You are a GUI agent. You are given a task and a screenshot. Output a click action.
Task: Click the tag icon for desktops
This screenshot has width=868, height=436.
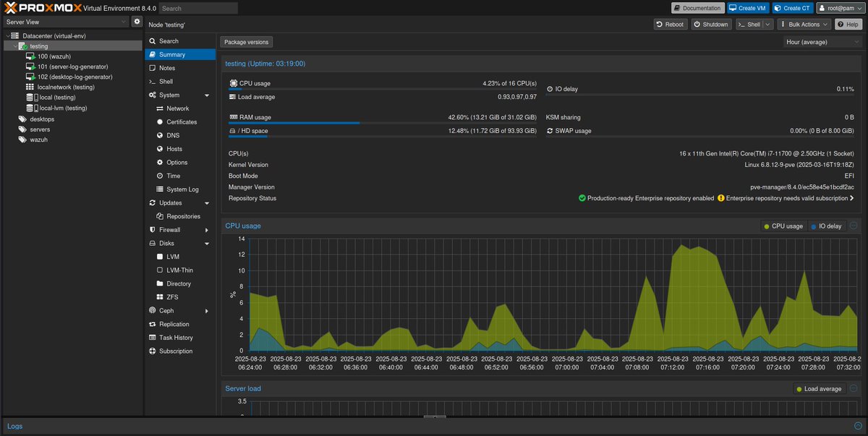[x=23, y=119]
